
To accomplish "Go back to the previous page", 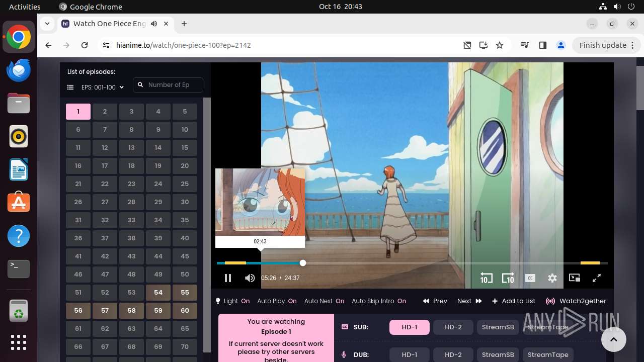I will (x=48, y=45).
